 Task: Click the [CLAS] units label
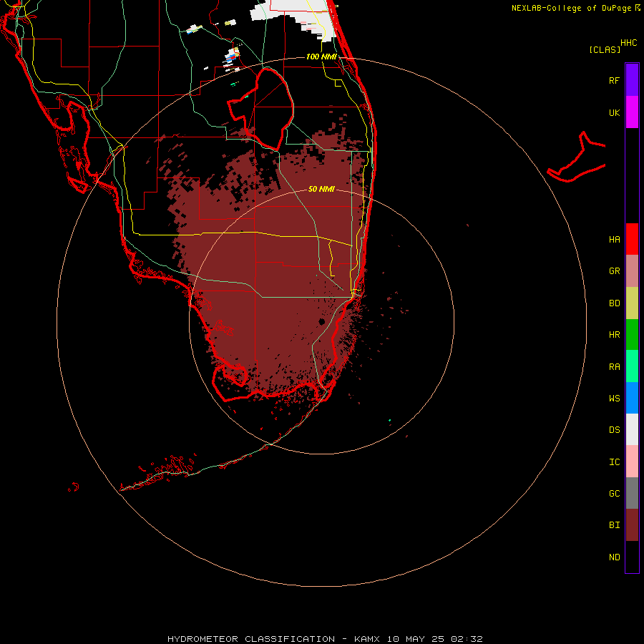click(605, 49)
